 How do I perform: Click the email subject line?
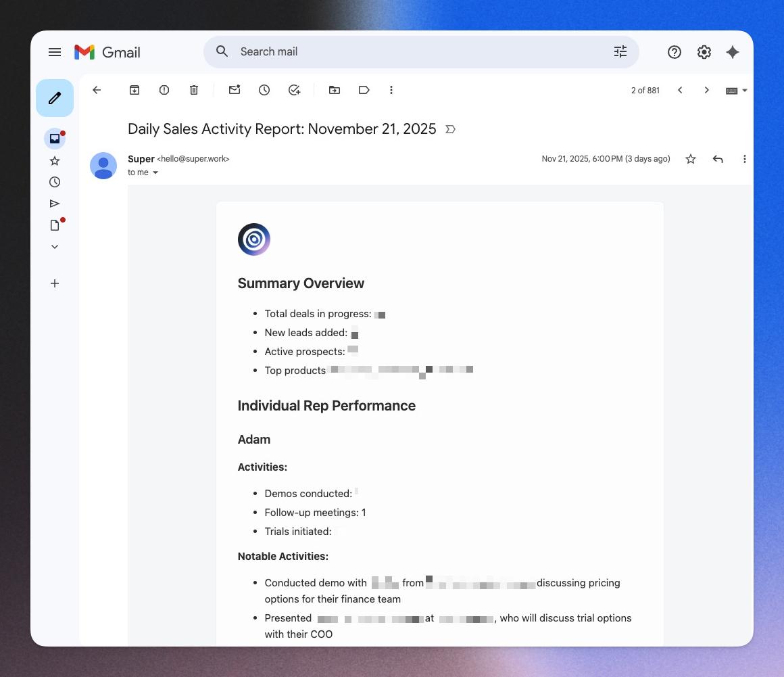click(x=282, y=129)
